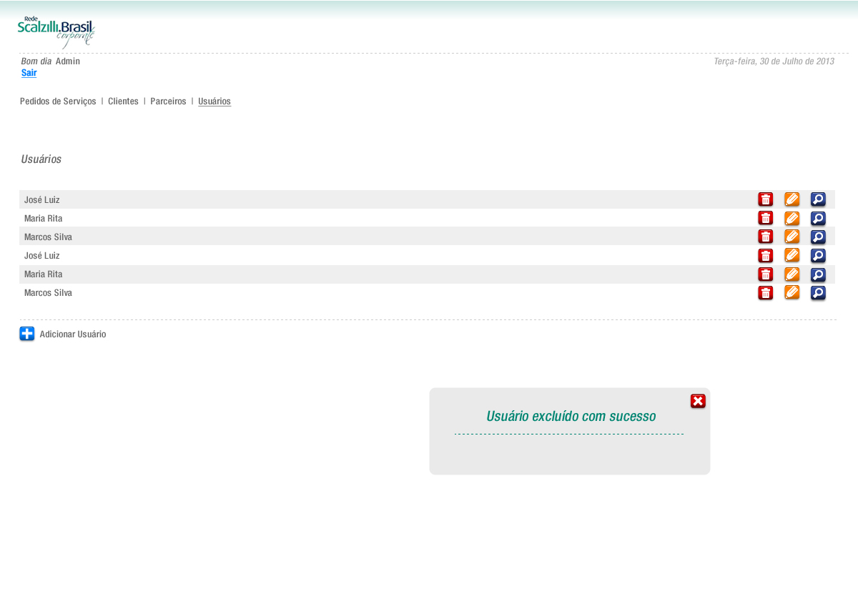Open the Pedidos de Serviços menu

click(x=58, y=101)
